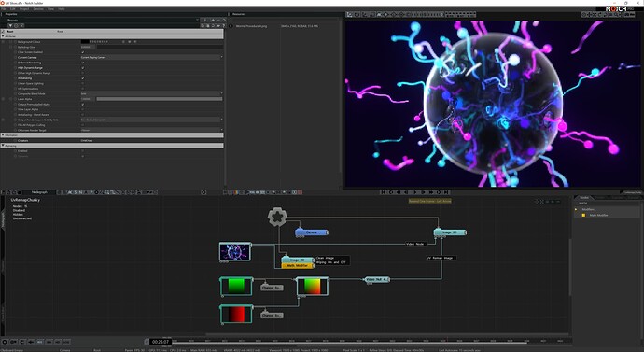Select the blue Camera node
The width and height of the screenshot is (644, 352).
point(312,232)
